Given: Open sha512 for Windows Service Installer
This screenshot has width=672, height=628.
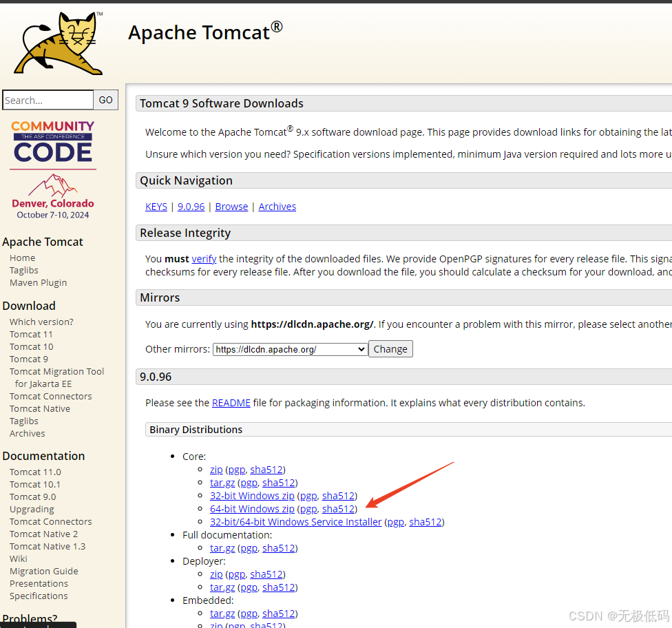Looking at the screenshot, I should [426, 522].
